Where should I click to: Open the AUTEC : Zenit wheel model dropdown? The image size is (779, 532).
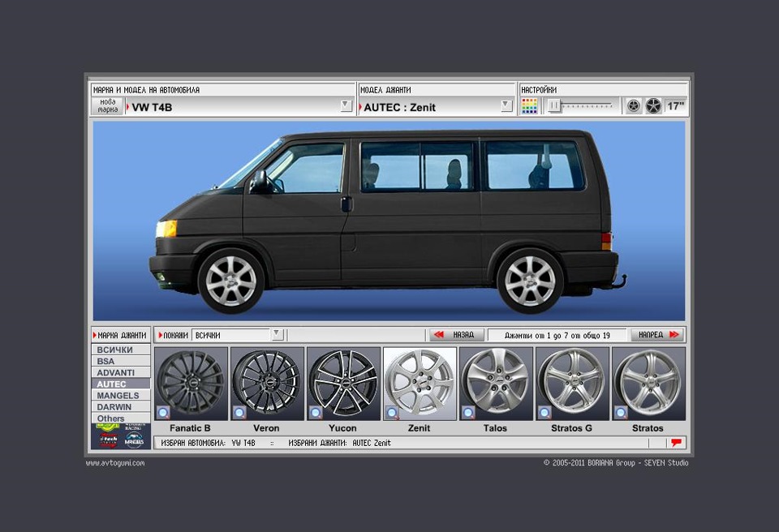[506, 105]
